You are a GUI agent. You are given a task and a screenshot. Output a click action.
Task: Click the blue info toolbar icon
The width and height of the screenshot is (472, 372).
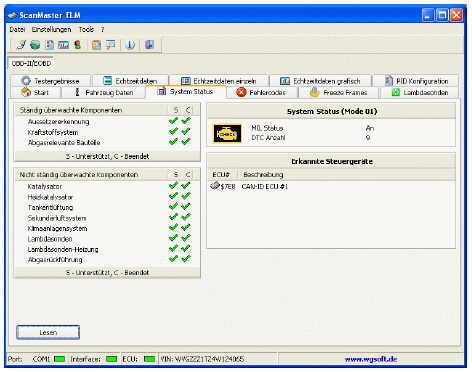coord(130,45)
